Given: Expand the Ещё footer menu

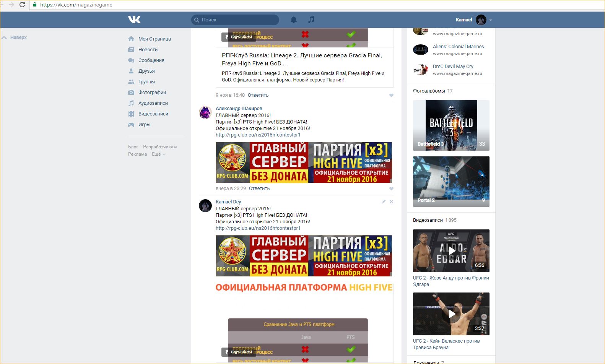Looking at the screenshot, I should pyautogui.click(x=159, y=154).
